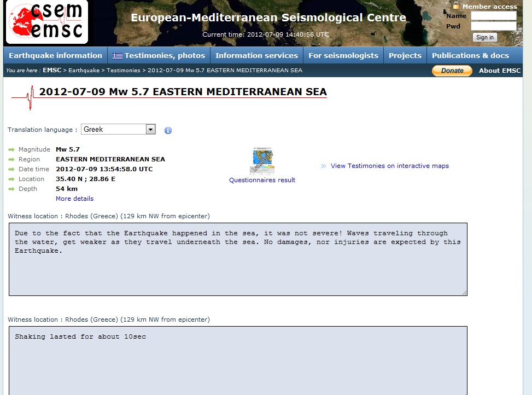Open the Questionnaires result map thumbnail
The image size is (532, 395).
point(262,161)
